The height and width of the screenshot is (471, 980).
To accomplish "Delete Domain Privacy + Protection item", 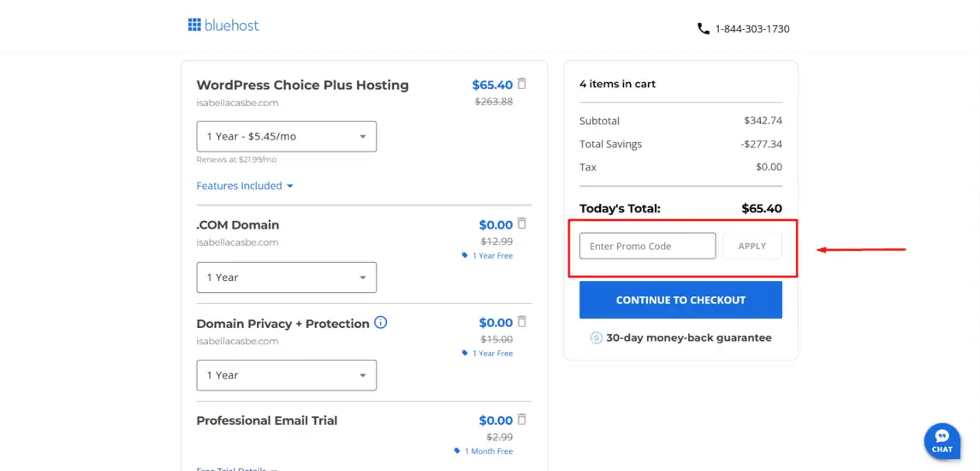I will 522,321.
